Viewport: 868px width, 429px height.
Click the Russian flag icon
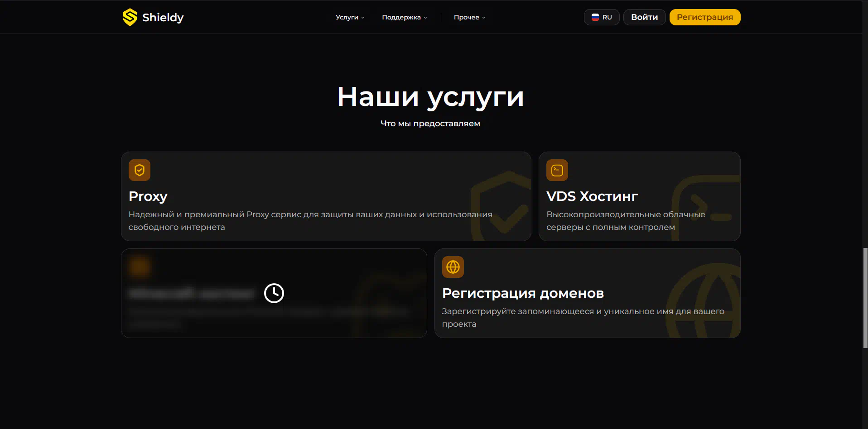pos(595,17)
